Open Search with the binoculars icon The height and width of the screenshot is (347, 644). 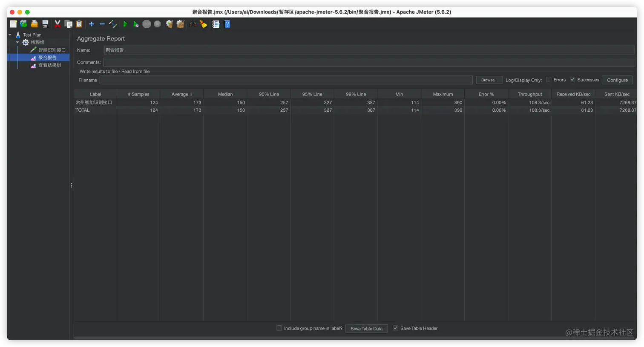point(193,24)
